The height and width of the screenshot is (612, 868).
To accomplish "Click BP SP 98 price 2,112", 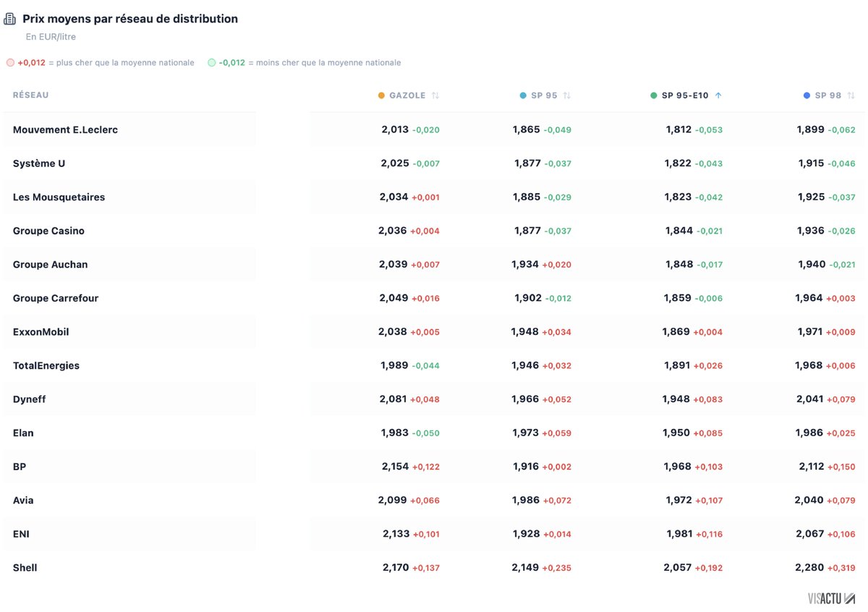I will pyautogui.click(x=812, y=467).
